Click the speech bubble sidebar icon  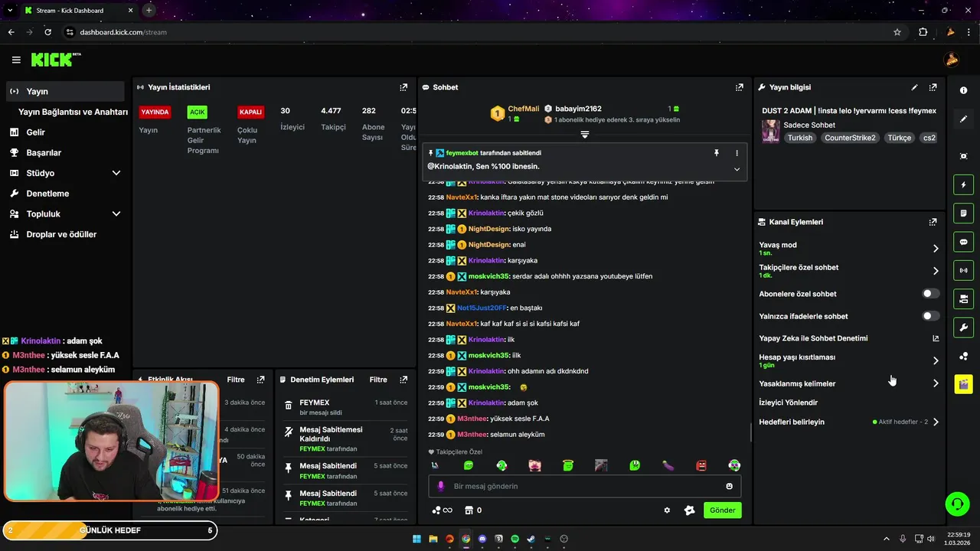tap(963, 242)
